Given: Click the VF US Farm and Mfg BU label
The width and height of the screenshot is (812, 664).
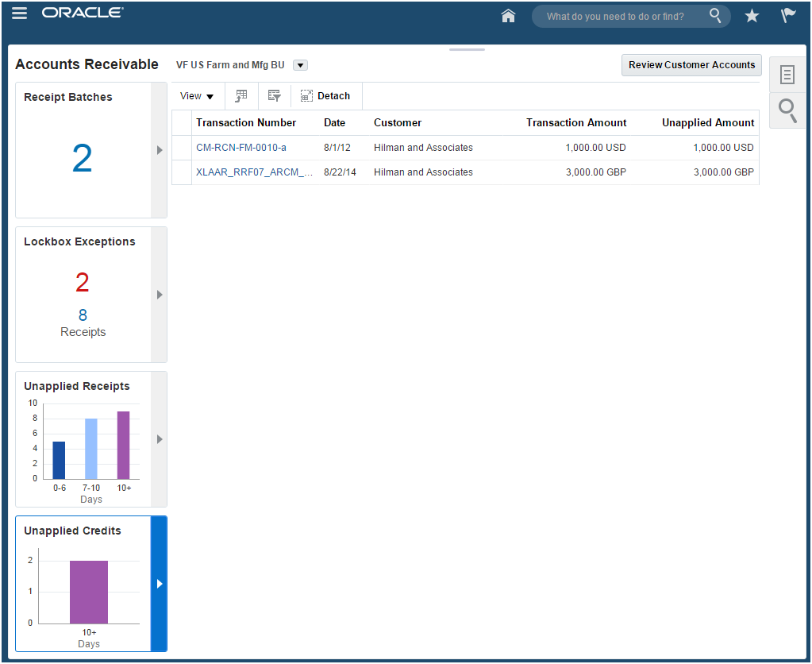Looking at the screenshot, I should tap(230, 65).
